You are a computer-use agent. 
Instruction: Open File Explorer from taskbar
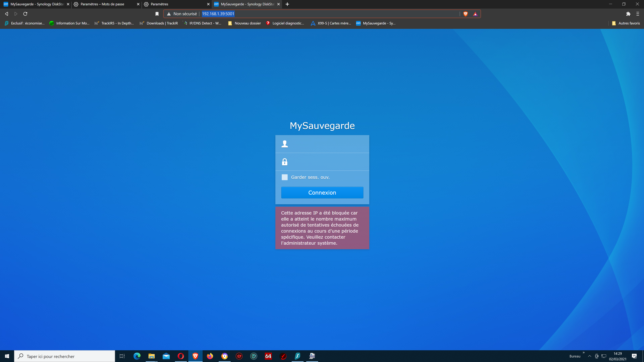[151, 356]
